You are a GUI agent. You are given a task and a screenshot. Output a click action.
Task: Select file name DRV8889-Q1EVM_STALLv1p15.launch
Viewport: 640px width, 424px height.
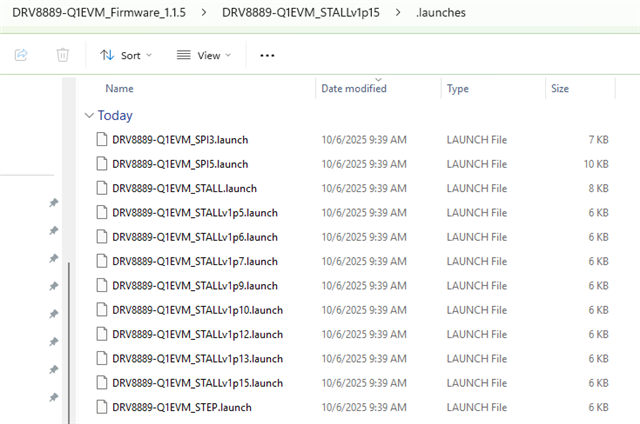198,383
